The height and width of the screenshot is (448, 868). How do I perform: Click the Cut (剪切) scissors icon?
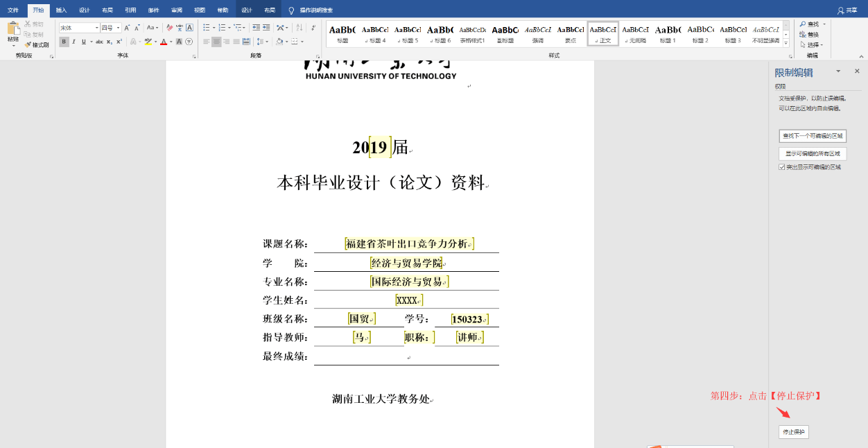[x=27, y=24]
